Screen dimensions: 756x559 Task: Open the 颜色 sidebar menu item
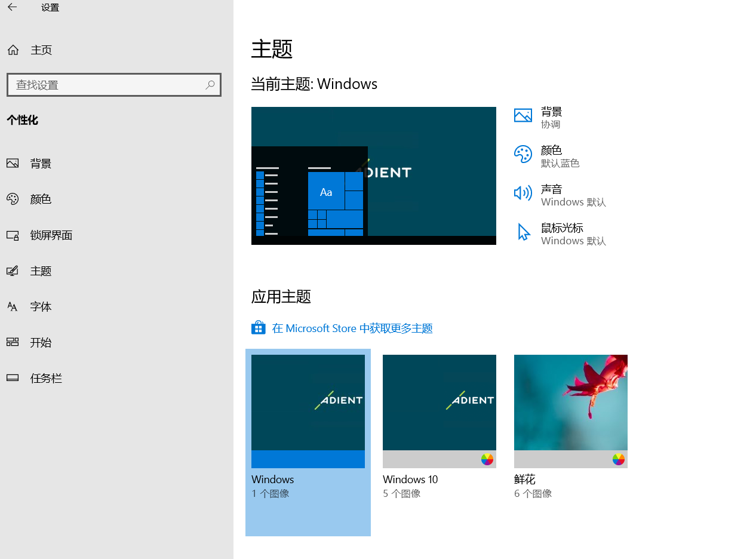click(x=116, y=199)
